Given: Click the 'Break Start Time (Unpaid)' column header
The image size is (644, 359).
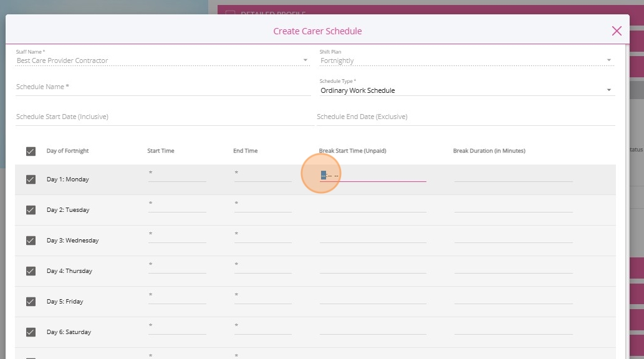Looking at the screenshot, I should 352,151.
